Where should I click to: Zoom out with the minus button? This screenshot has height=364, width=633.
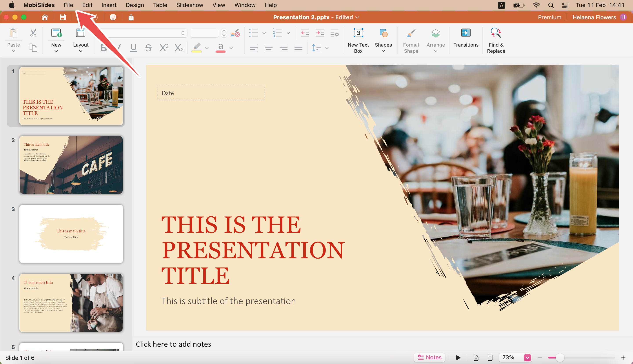[540, 358]
